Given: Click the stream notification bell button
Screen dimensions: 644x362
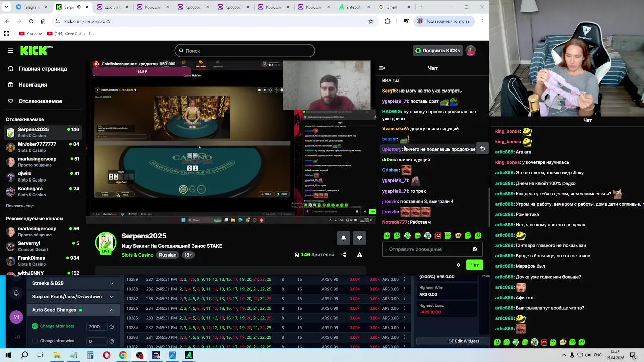Looking at the screenshot, I should 344,238.
